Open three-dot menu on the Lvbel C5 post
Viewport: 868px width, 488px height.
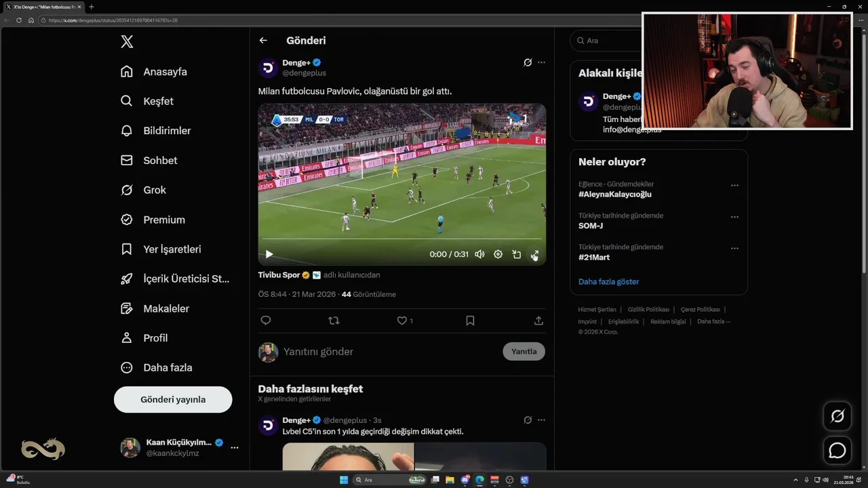[x=541, y=420]
